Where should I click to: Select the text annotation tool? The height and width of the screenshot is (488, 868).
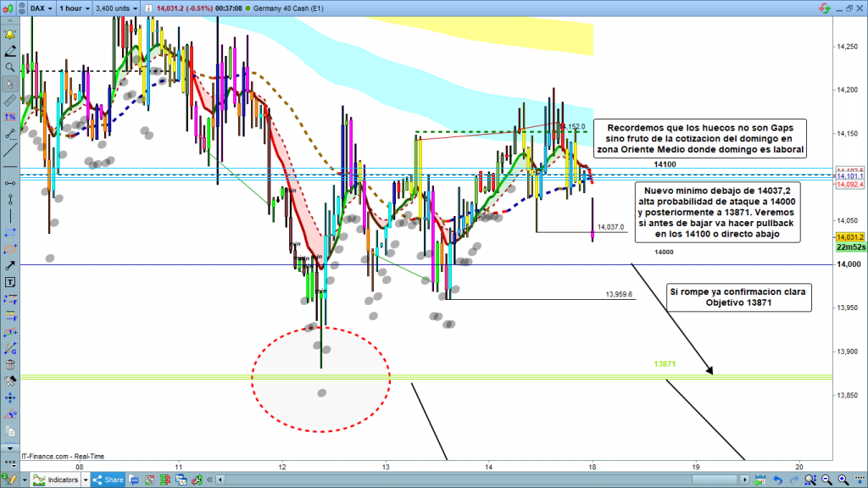[x=9, y=281]
